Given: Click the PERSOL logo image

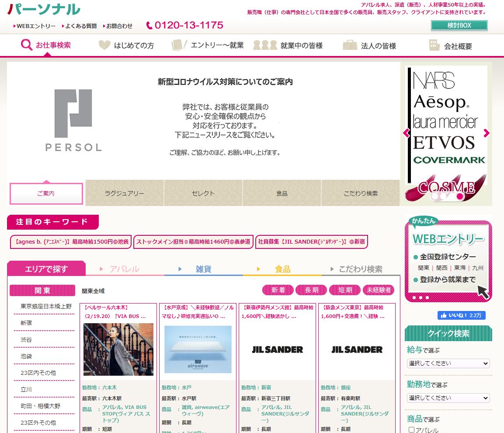Looking at the screenshot, I should click(73, 121).
